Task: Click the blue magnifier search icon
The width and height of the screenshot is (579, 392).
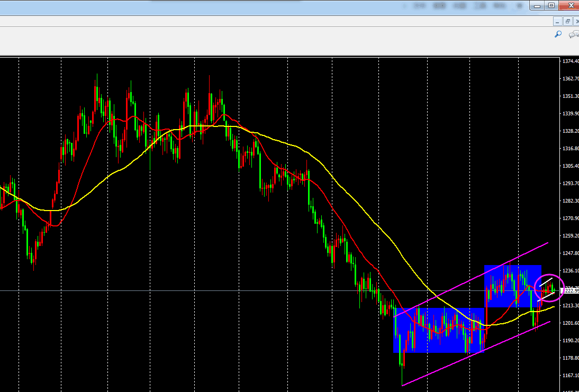Action: point(557,34)
